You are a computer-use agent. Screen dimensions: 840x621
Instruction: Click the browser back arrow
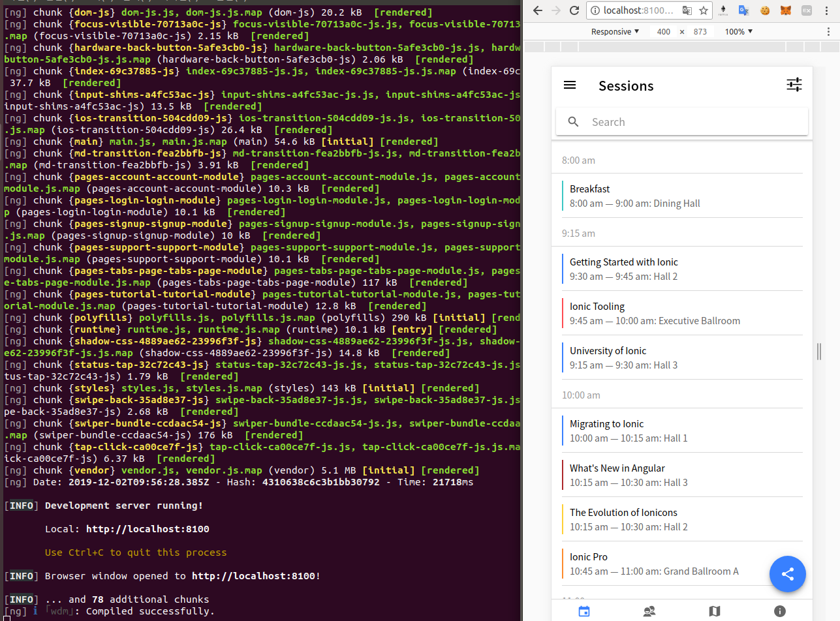click(537, 10)
